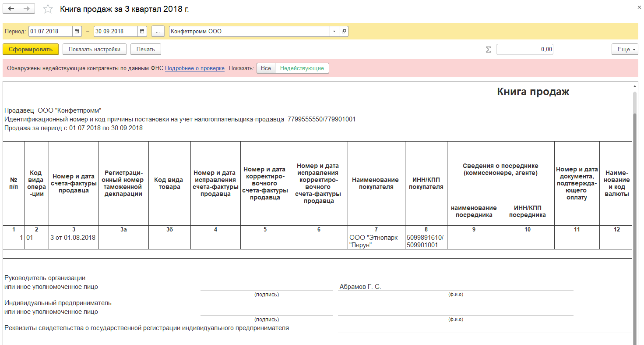The height and width of the screenshot is (345, 644).
Task: Open the Еще menu
Action: 625,50
